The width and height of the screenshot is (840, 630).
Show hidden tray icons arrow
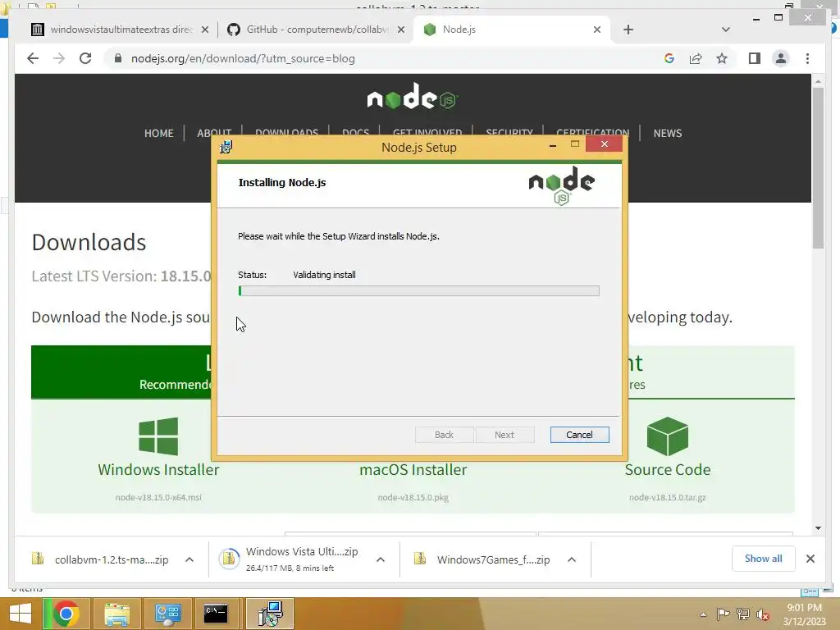703,614
